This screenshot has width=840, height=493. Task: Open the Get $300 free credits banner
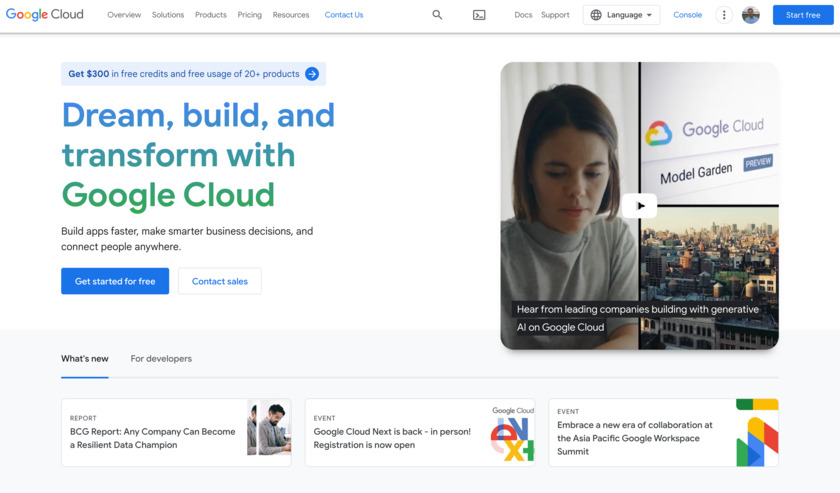[193, 74]
